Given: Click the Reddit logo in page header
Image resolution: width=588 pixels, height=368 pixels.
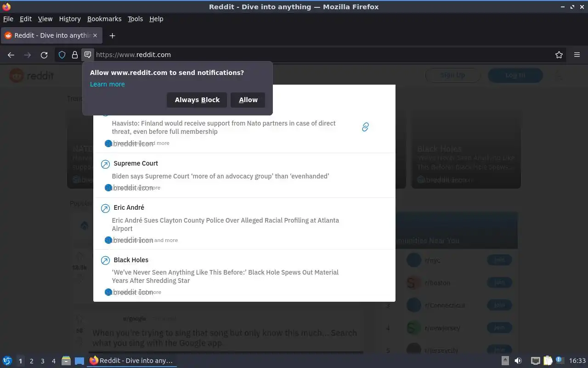Looking at the screenshot, I should click(x=32, y=75).
